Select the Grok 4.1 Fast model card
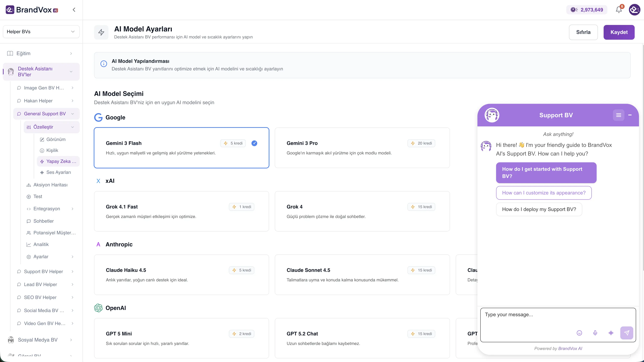 coord(181,211)
